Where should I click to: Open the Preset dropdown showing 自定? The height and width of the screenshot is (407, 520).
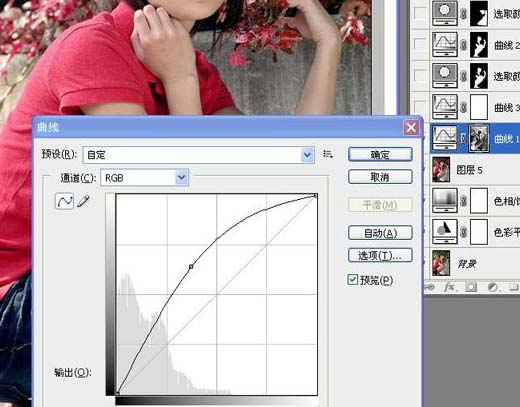pos(198,155)
